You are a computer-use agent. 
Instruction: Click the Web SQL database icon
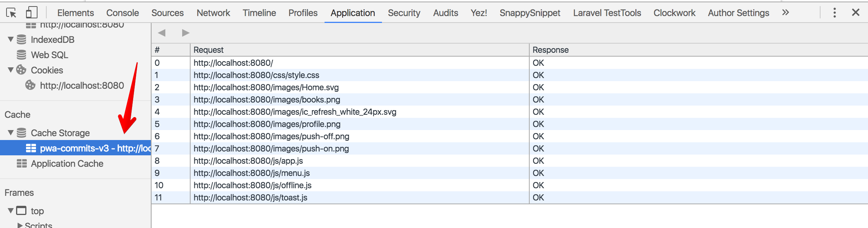click(x=22, y=55)
